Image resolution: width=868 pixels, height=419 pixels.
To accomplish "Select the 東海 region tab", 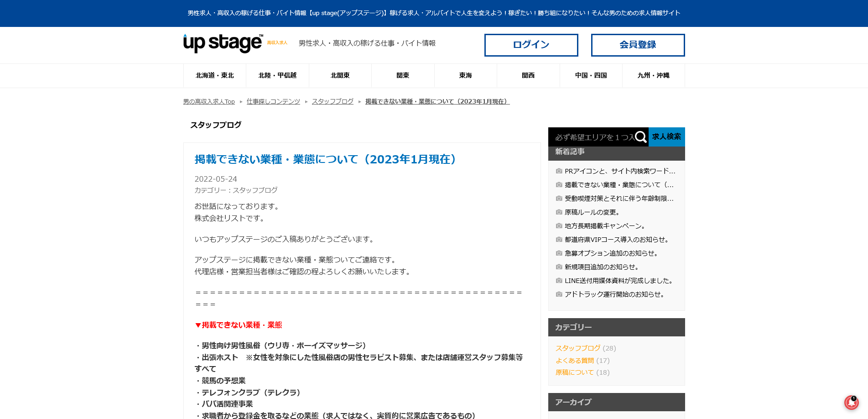I will coord(466,76).
